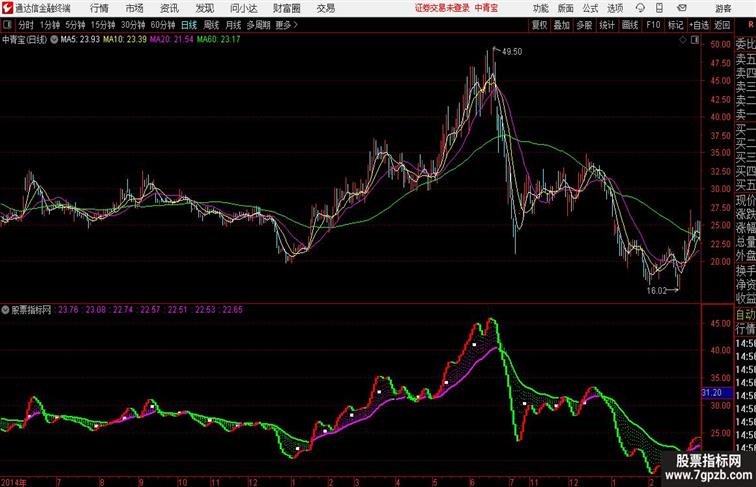Click the mobile phone icon
Viewport: 756px width, 487px height.
[659, 8]
